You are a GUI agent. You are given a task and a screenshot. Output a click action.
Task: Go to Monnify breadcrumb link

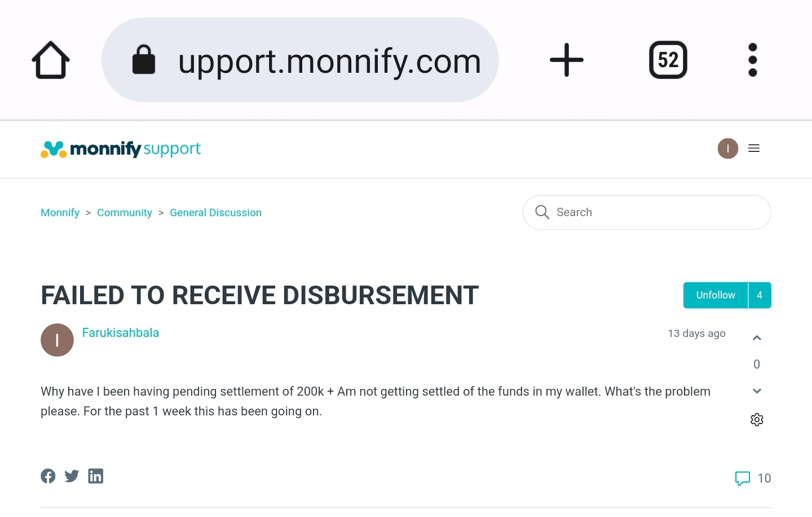(x=60, y=213)
